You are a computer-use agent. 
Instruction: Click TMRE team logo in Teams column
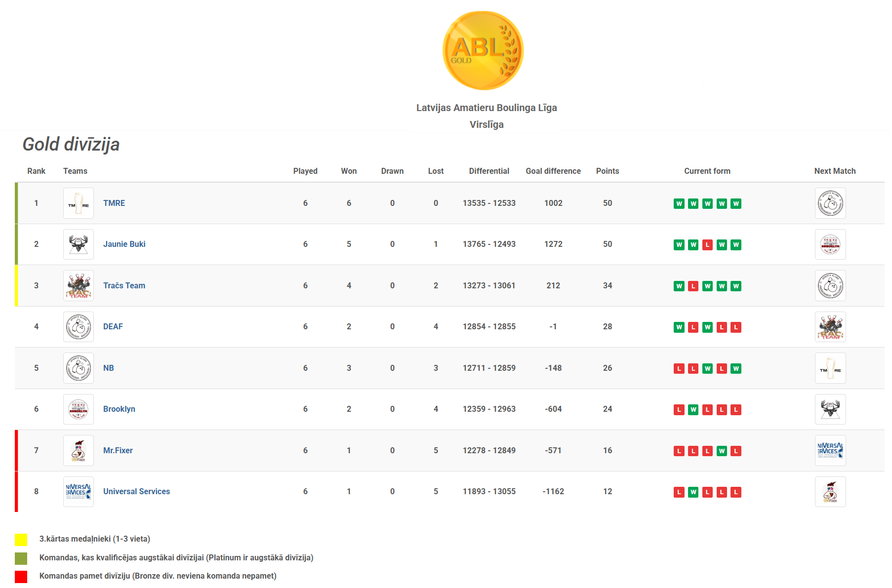point(79,203)
